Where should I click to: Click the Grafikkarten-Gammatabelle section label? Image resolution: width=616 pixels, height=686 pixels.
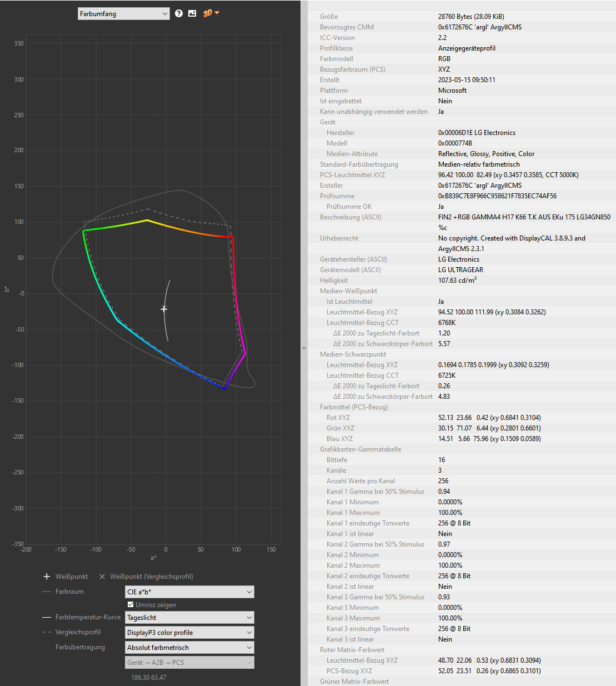pos(360,449)
